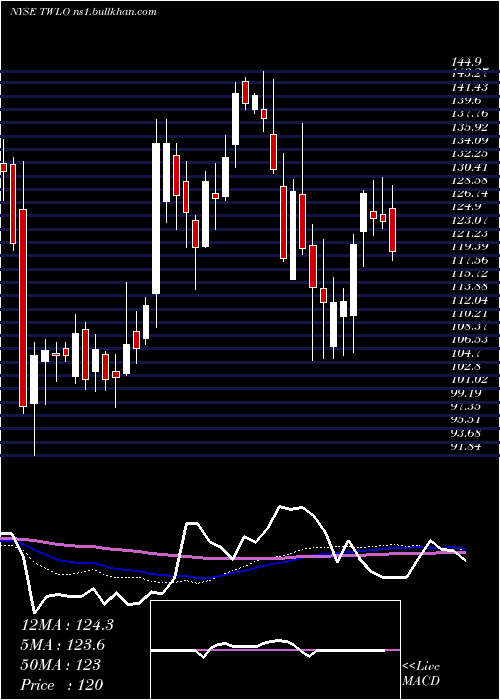Click the 124.9 price axis label

(468, 207)
